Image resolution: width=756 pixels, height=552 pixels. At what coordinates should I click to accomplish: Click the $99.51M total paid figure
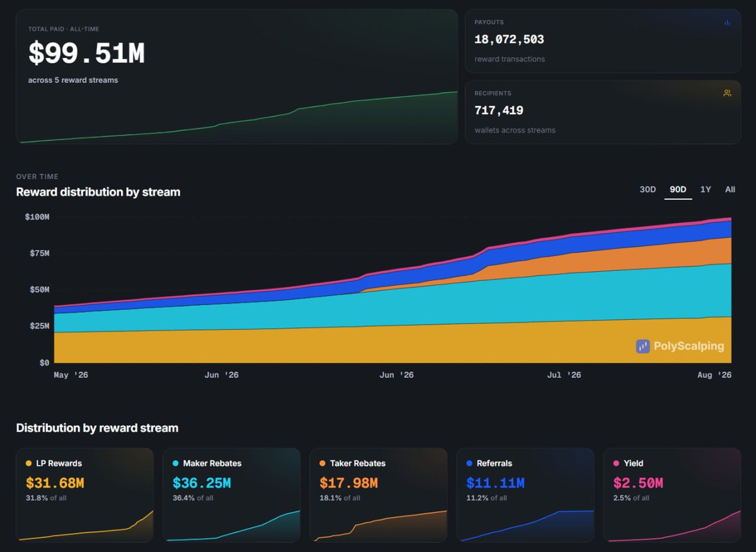pyautogui.click(x=86, y=54)
